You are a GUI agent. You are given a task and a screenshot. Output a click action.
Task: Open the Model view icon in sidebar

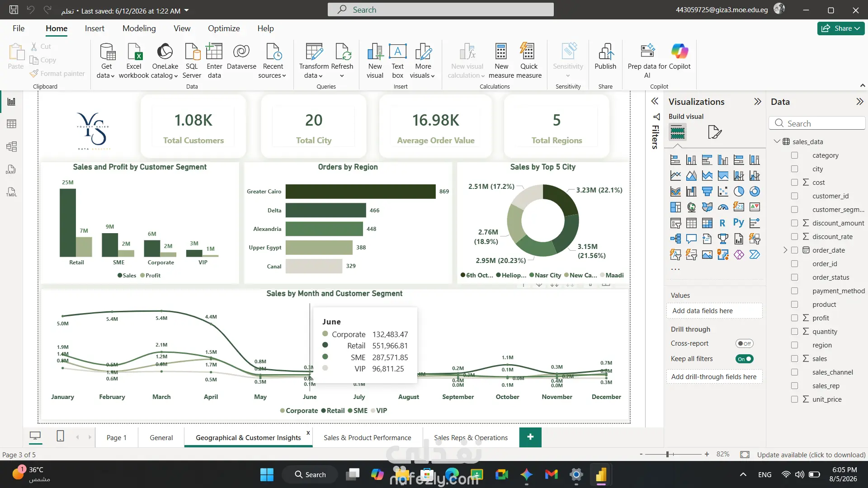tap(12, 146)
